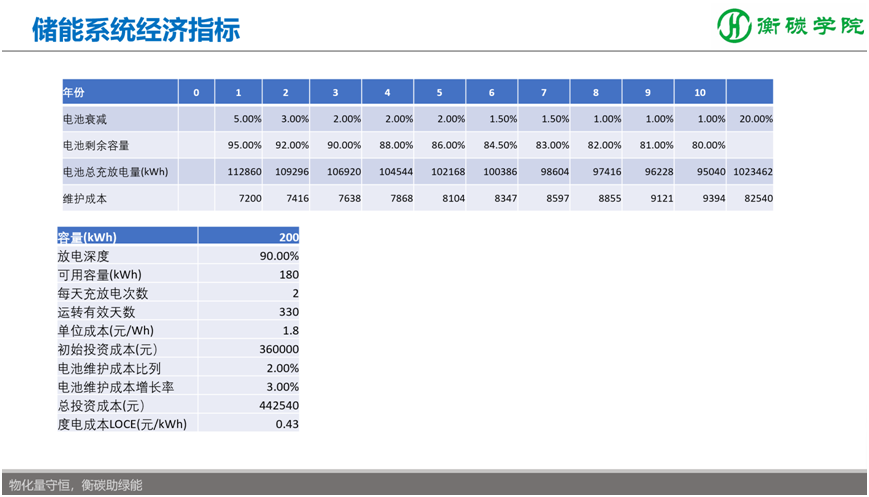Select the slide title 储能系统经济指标

[136, 29]
